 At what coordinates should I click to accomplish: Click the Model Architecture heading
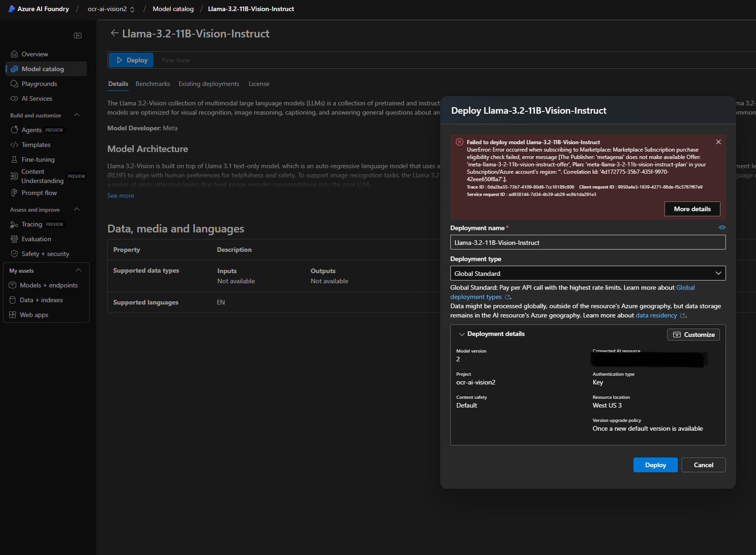[x=148, y=149]
